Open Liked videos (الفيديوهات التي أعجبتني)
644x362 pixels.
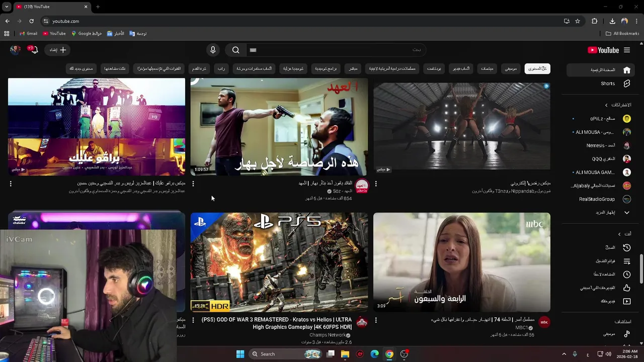click(600, 288)
